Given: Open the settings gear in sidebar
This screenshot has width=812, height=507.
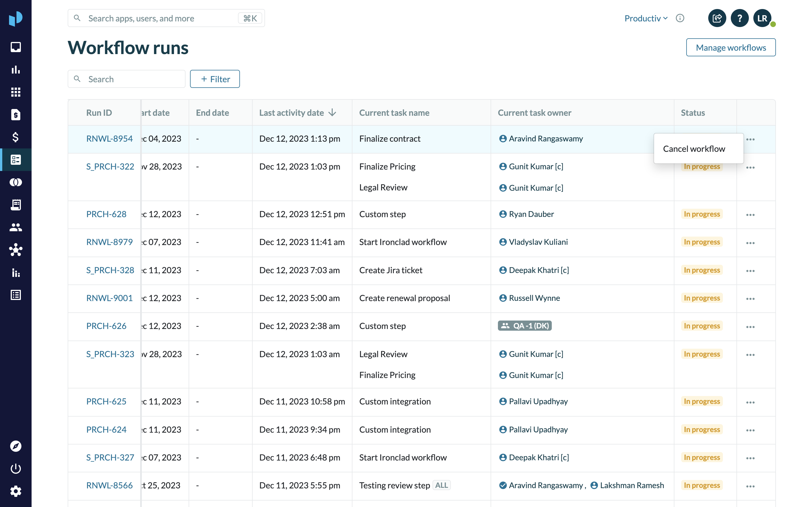Looking at the screenshot, I should (16, 491).
